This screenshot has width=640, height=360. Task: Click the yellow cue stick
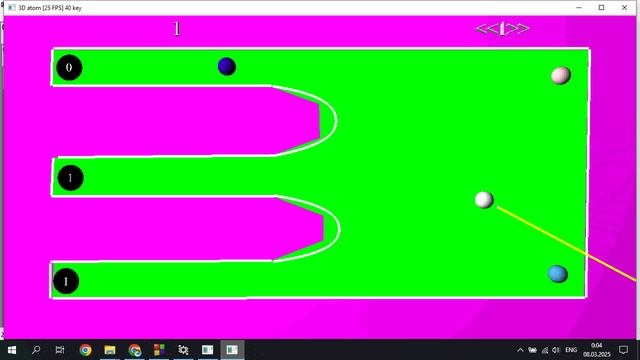(566, 244)
